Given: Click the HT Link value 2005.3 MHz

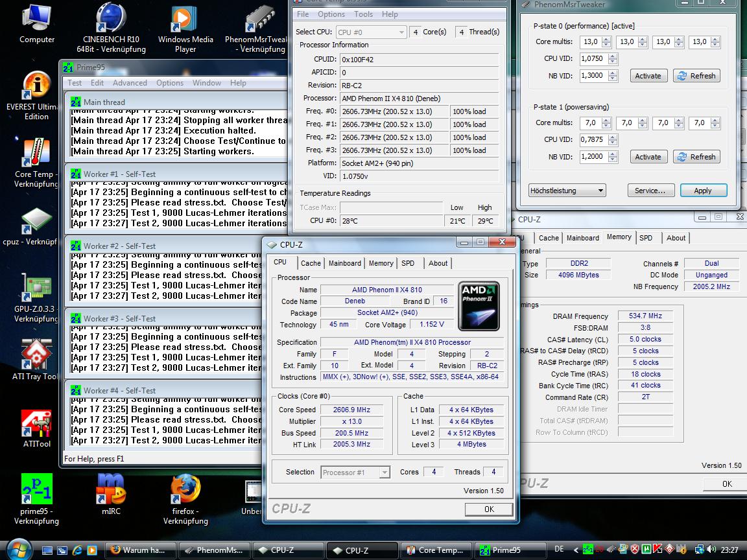Looking at the screenshot, I should coord(351,444).
